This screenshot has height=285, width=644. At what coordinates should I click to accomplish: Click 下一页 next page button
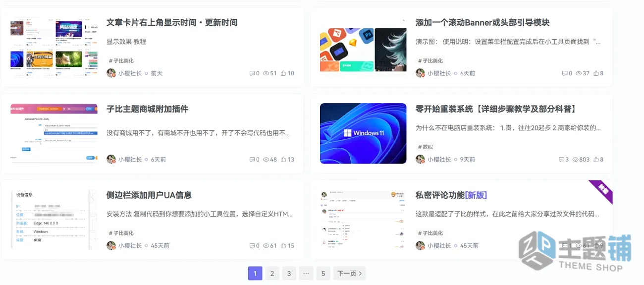(349, 273)
